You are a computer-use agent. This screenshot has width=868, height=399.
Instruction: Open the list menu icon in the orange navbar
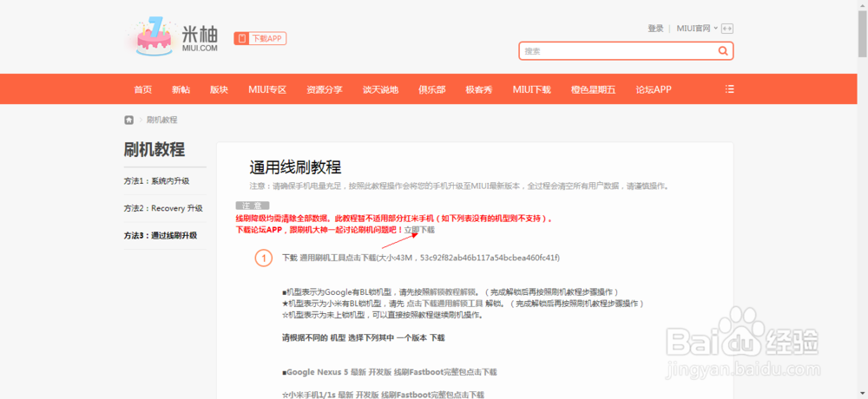point(730,89)
